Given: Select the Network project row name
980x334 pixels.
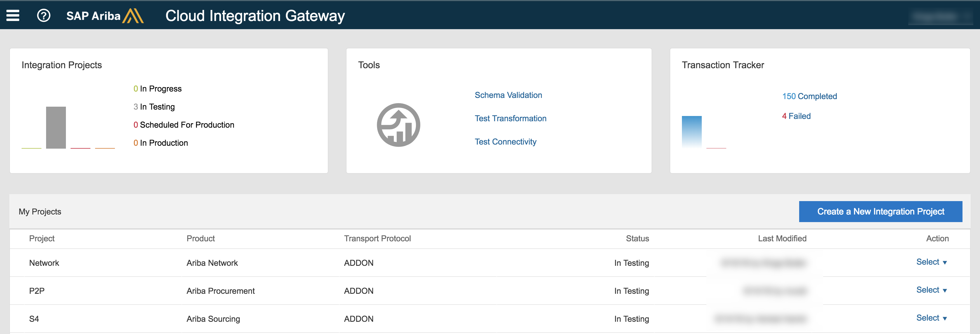Looking at the screenshot, I should click(x=44, y=263).
